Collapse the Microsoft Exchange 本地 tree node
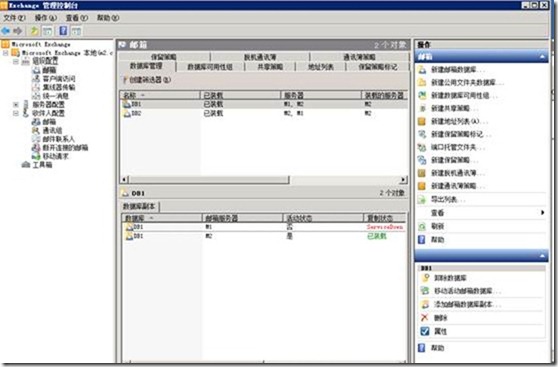 5,53
